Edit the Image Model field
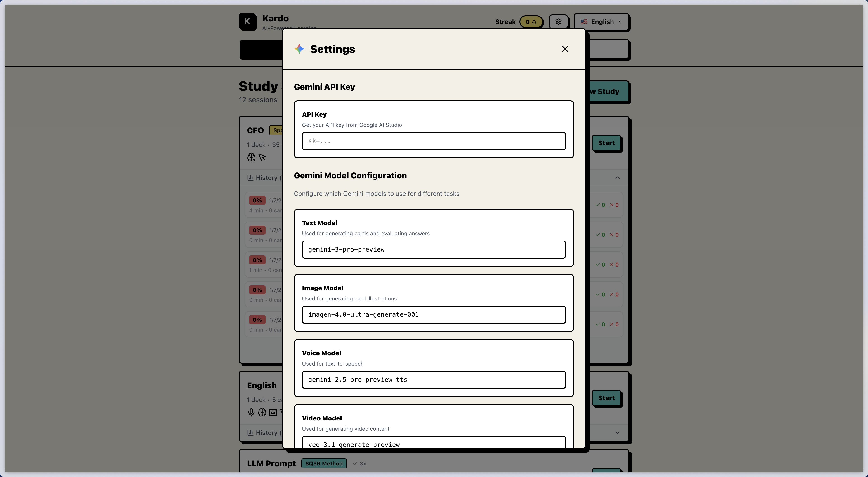Screen dimensions: 868x477 click(433, 314)
